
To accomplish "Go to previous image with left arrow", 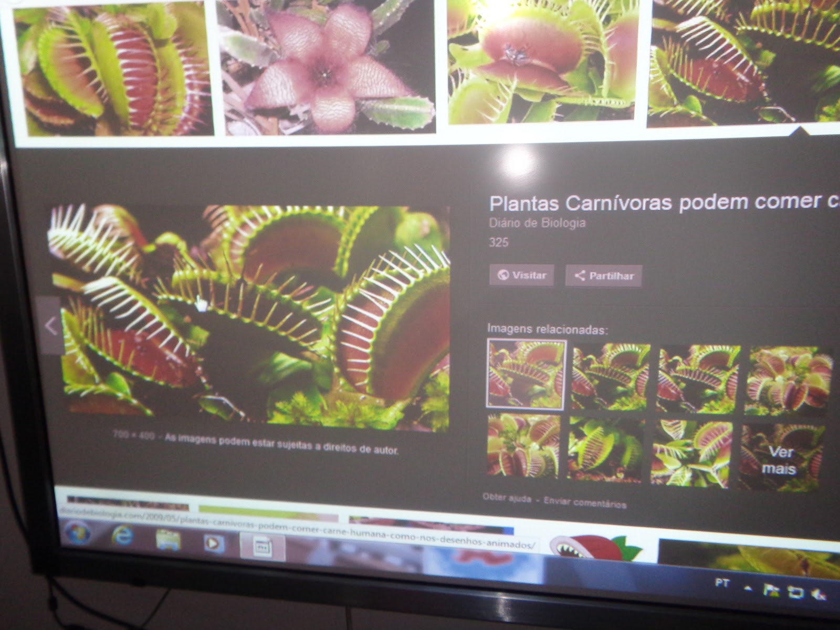I will [51, 325].
